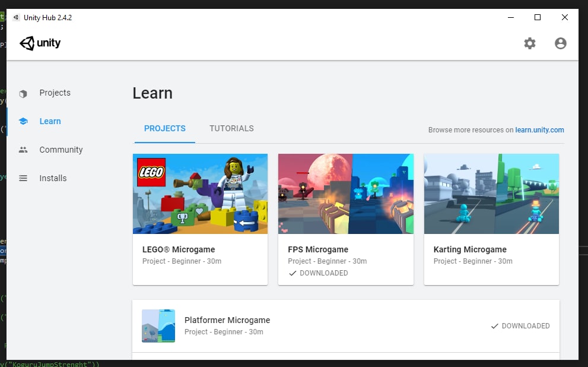Switch to the PROJECTS tab
The height and width of the screenshot is (367, 588).
[164, 128]
